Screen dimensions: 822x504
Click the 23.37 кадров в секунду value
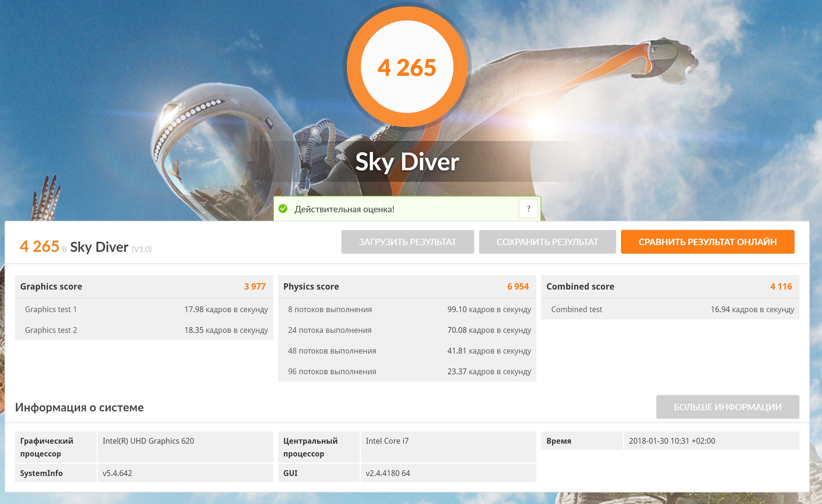(489, 372)
